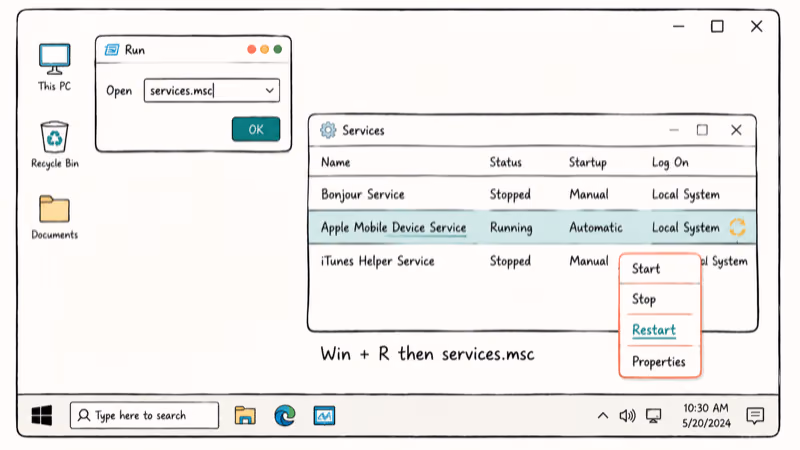Click the Type here to search box
This screenshot has height=450, width=800.
tap(144, 415)
